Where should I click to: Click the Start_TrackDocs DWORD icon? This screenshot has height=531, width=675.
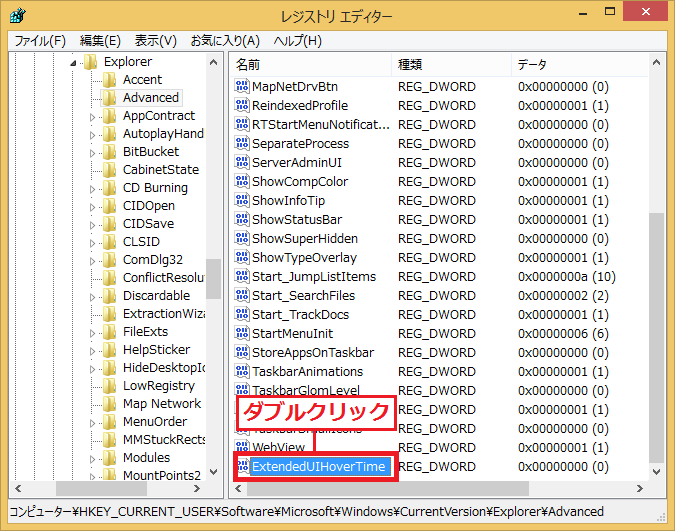coord(242,314)
